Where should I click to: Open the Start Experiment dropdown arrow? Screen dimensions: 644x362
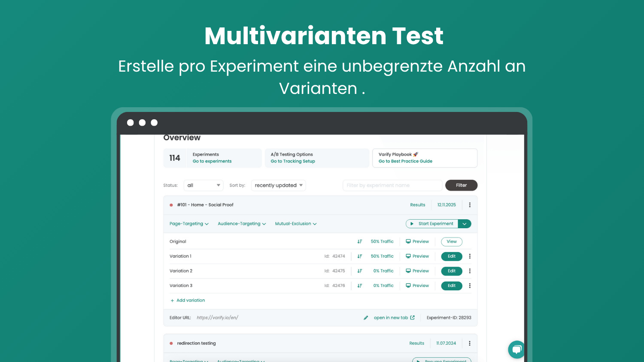pos(465,224)
